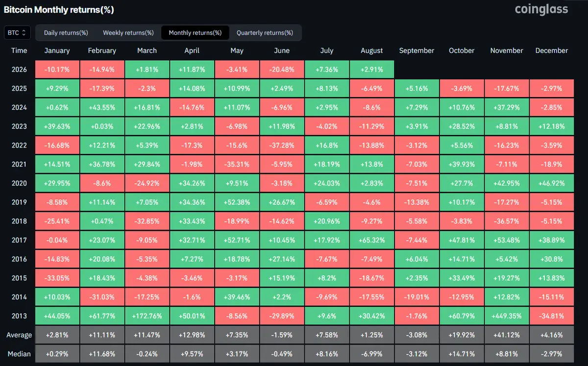Click the November column header

coord(507,50)
